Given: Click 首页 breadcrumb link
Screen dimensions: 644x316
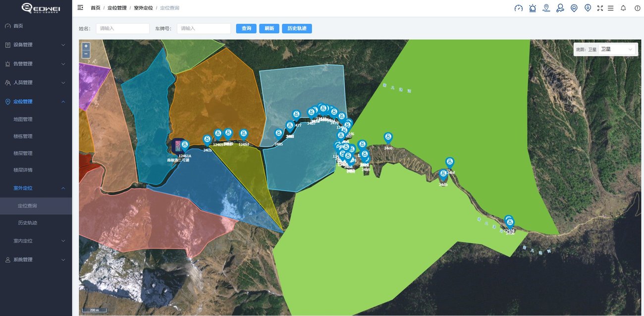Looking at the screenshot, I should (96, 8).
